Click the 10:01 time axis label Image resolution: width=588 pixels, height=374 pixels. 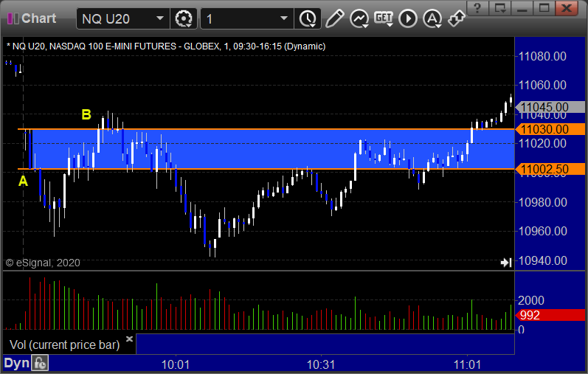point(175,364)
